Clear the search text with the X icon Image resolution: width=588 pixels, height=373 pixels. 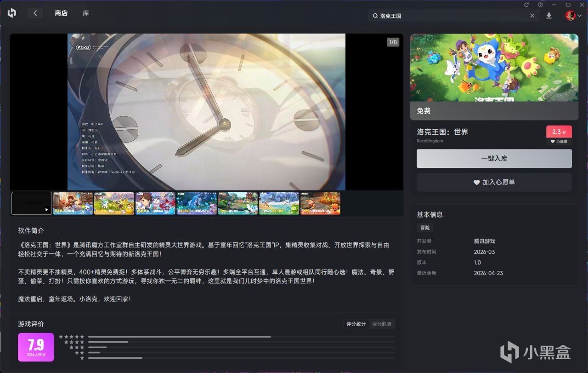point(532,16)
